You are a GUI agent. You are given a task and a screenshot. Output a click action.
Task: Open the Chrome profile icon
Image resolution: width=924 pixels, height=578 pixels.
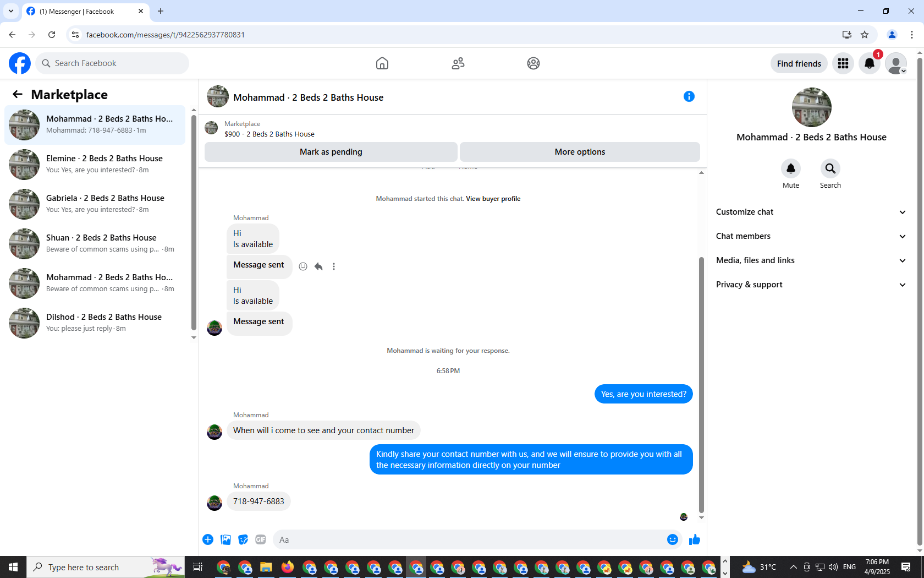(x=892, y=35)
